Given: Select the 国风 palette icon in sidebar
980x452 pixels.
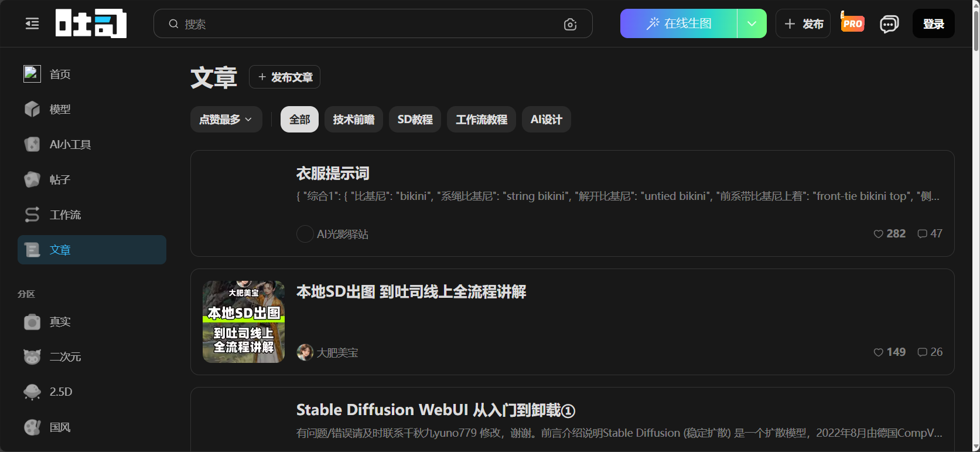Looking at the screenshot, I should pos(32,427).
